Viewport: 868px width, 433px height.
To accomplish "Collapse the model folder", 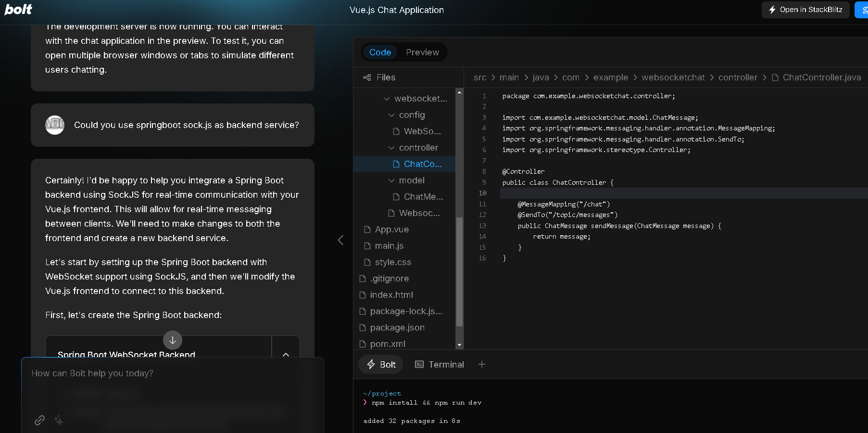I will [x=406, y=180].
